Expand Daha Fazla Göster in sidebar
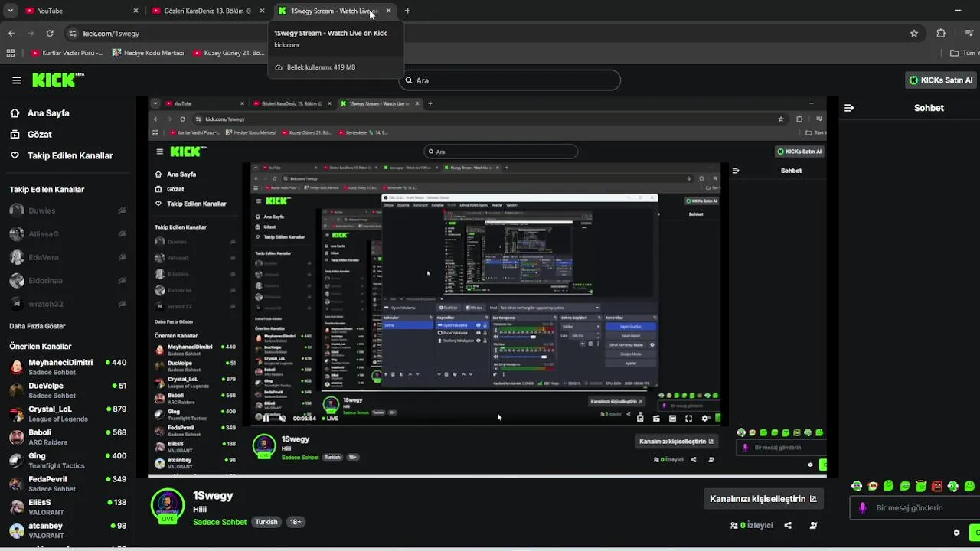 tap(38, 326)
